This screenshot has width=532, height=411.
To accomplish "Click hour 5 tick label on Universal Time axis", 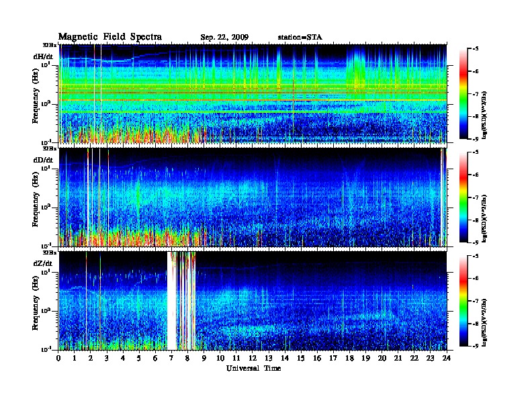I will point(139,359).
